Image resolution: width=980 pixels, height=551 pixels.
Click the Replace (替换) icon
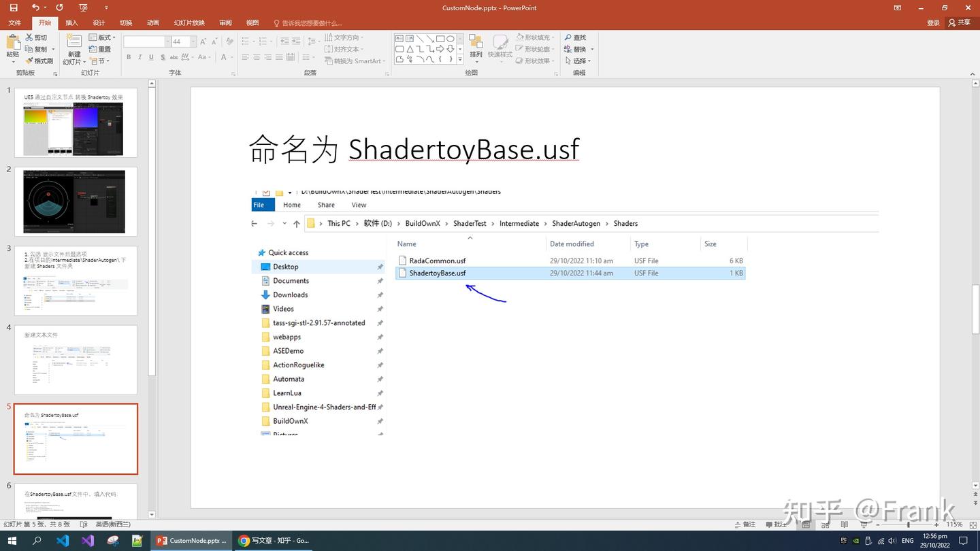click(576, 48)
